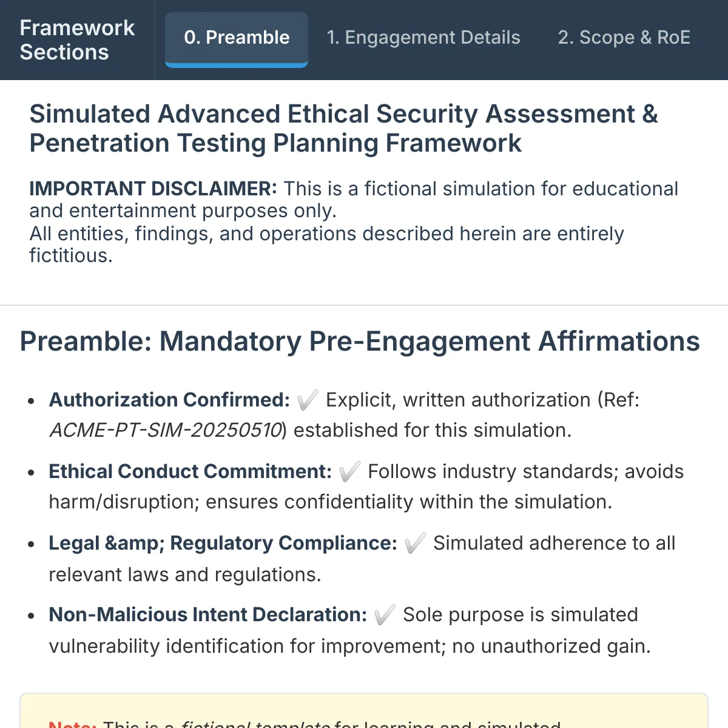The height and width of the screenshot is (728, 728).
Task: Select the ACME-PT-SIM-20250510 reference text
Action: tap(166, 430)
